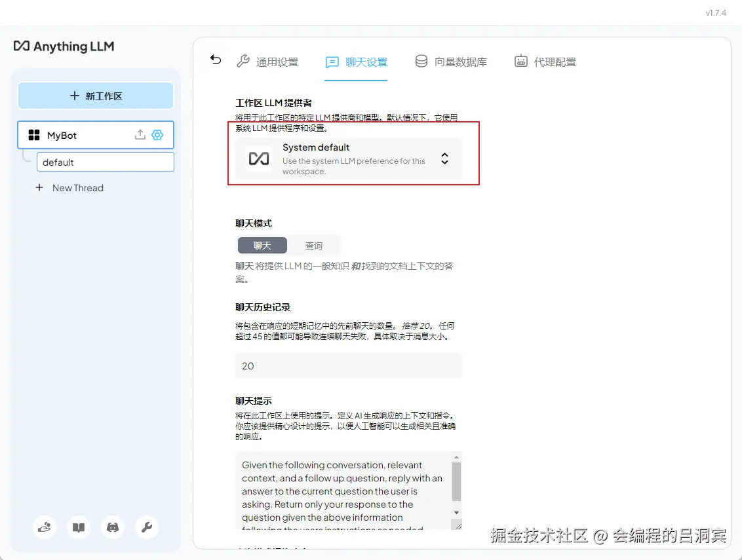Click the chat history field showing 20
This screenshot has height=560, width=742.
[348, 365]
